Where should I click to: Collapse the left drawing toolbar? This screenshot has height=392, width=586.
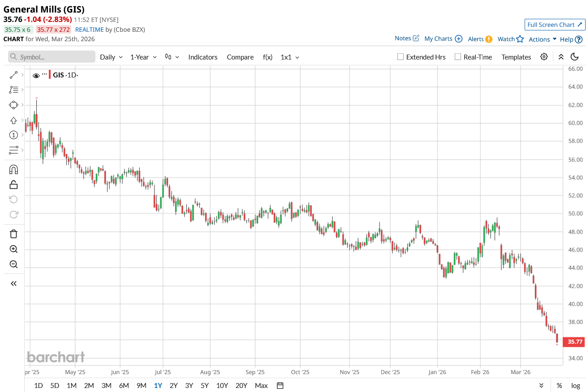(x=13, y=283)
